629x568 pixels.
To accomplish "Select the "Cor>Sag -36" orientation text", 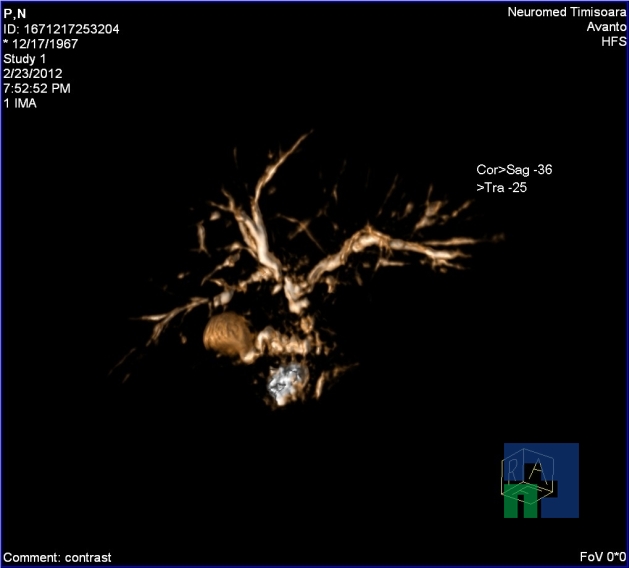I will 514,170.
